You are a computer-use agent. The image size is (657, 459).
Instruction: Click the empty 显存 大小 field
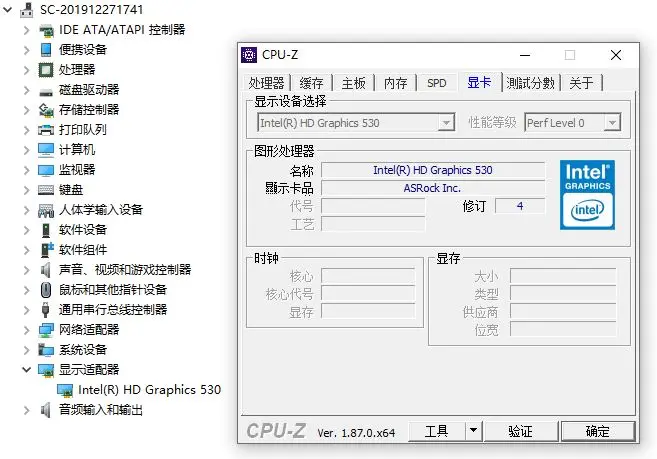(563, 276)
